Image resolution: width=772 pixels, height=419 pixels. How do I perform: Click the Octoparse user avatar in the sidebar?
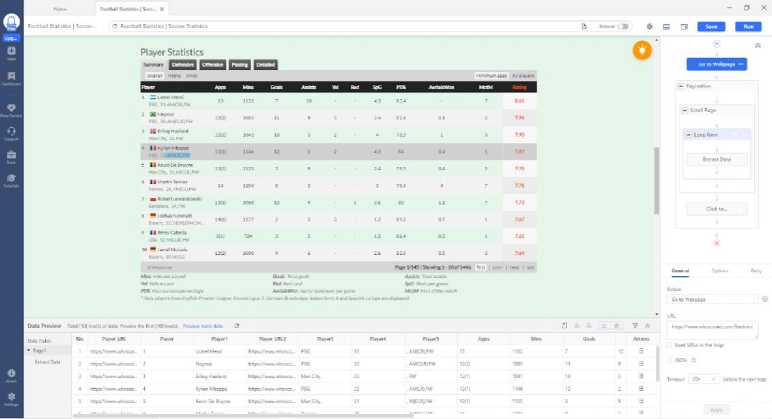point(11,22)
